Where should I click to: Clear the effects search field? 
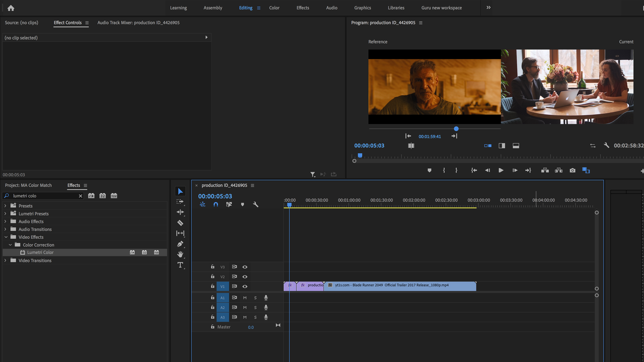[x=80, y=196]
